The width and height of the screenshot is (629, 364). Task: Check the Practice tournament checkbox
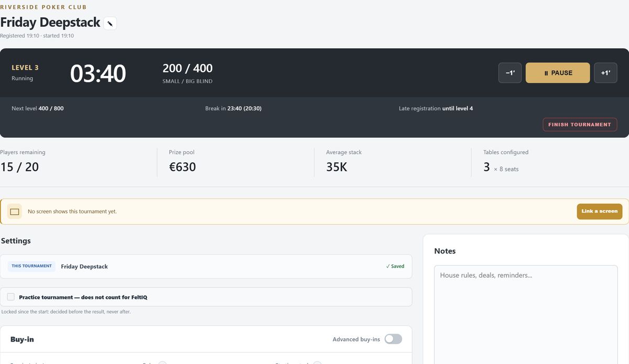(11, 297)
